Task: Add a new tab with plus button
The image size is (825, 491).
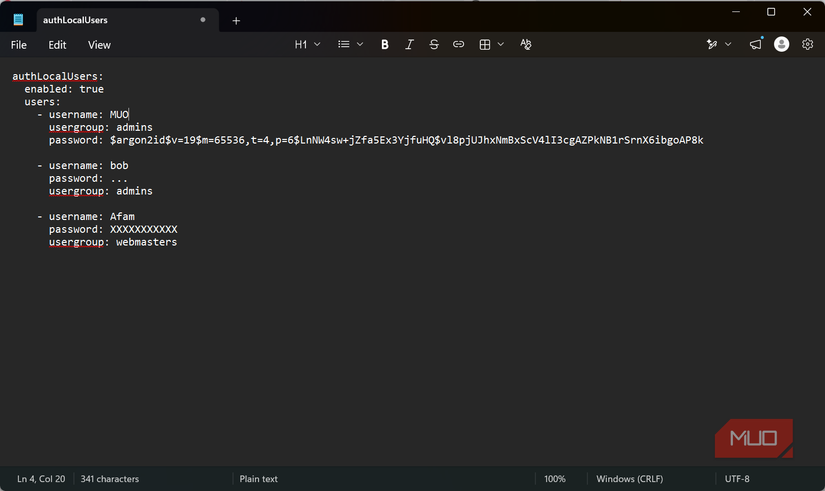Action: [x=236, y=21]
